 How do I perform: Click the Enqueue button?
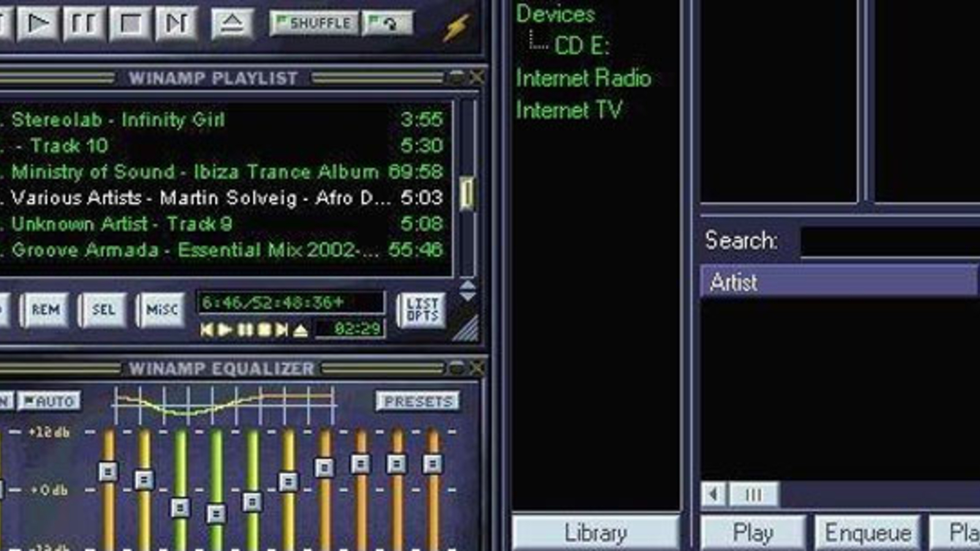click(867, 533)
